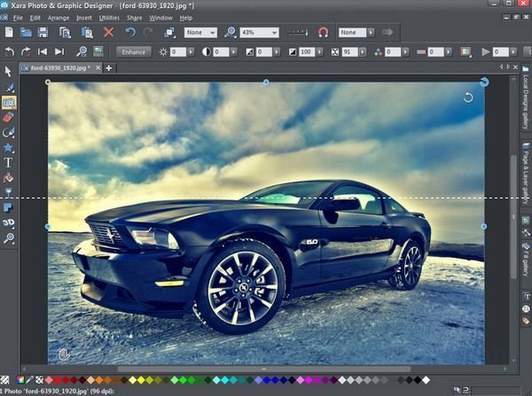Open the Utilities menu

click(x=110, y=18)
